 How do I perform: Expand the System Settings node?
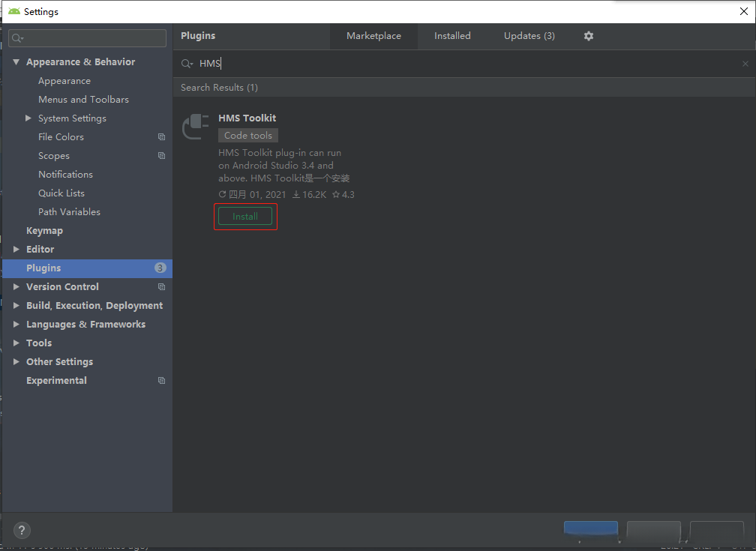tap(28, 118)
